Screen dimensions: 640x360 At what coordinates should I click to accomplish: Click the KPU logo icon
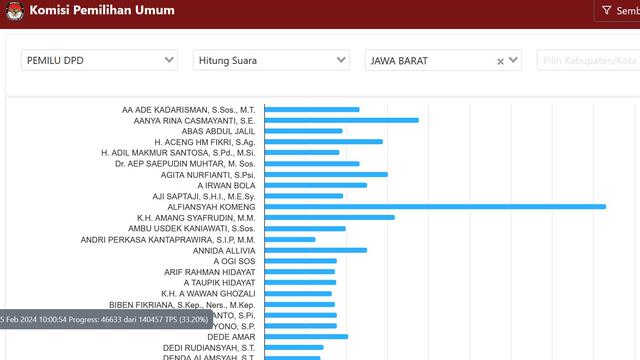15,10
